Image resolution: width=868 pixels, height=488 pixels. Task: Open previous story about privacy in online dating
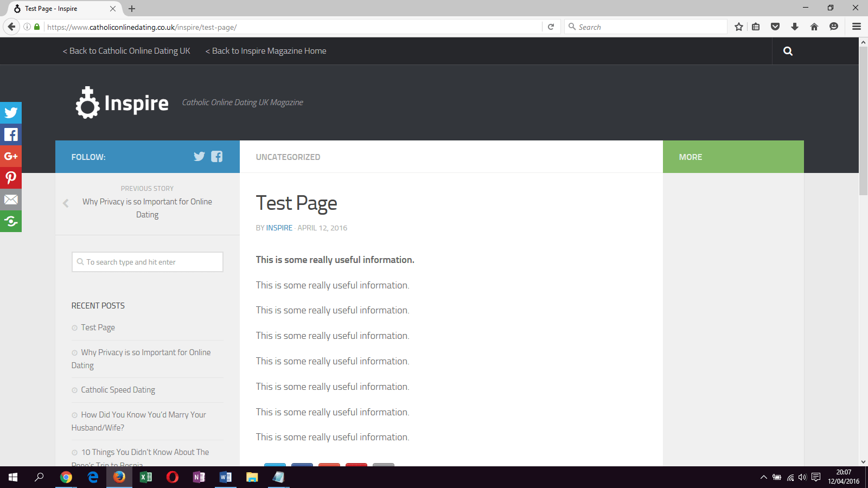[x=147, y=208]
